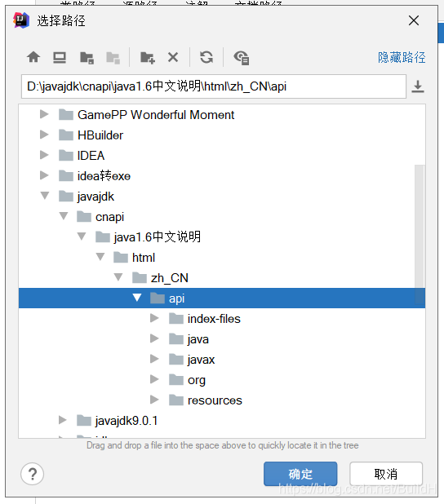This screenshot has height=504, width=444.
Task: Expand the idea转exe folder
Action: click(44, 175)
